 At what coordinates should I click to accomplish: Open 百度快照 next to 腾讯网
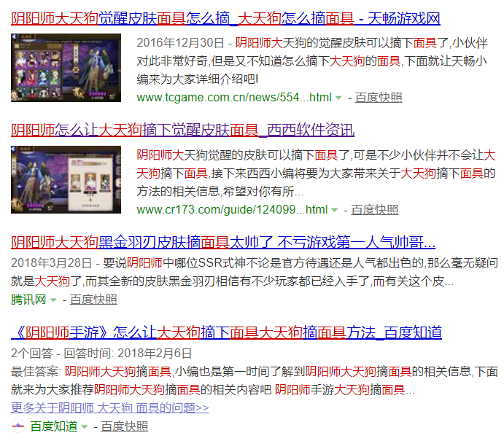93,300
